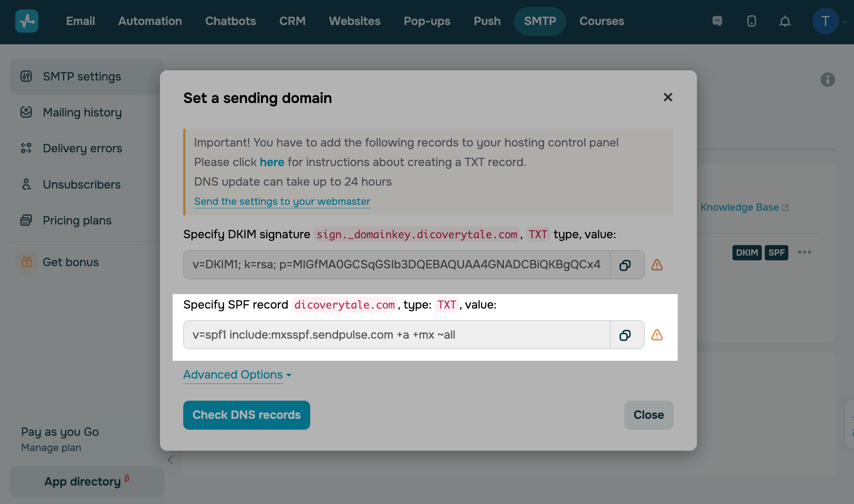
Task: Click the info icon at top right
Action: [828, 79]
